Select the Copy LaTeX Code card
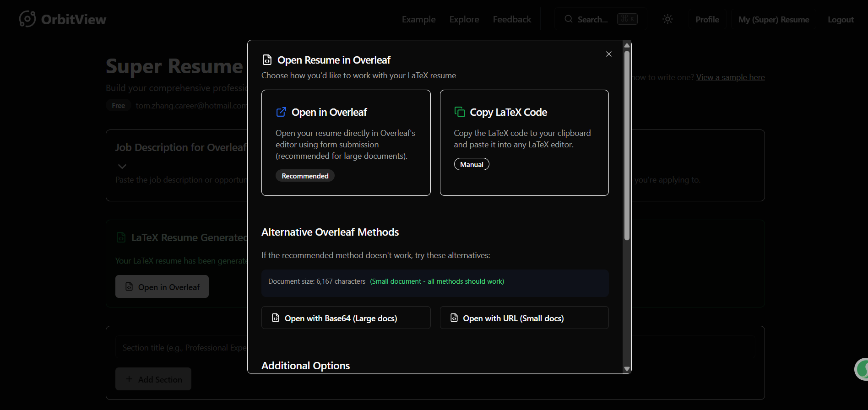This screenshot has height=410, width=868. point(524,143)
